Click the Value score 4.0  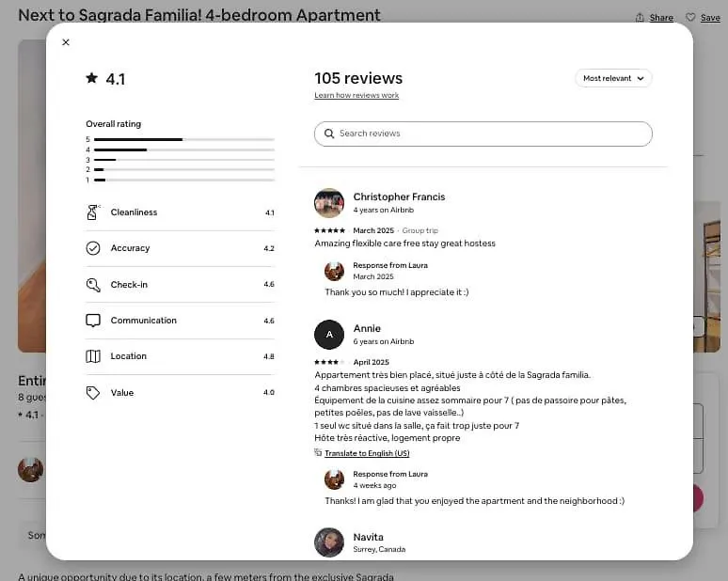pos(269,393)
